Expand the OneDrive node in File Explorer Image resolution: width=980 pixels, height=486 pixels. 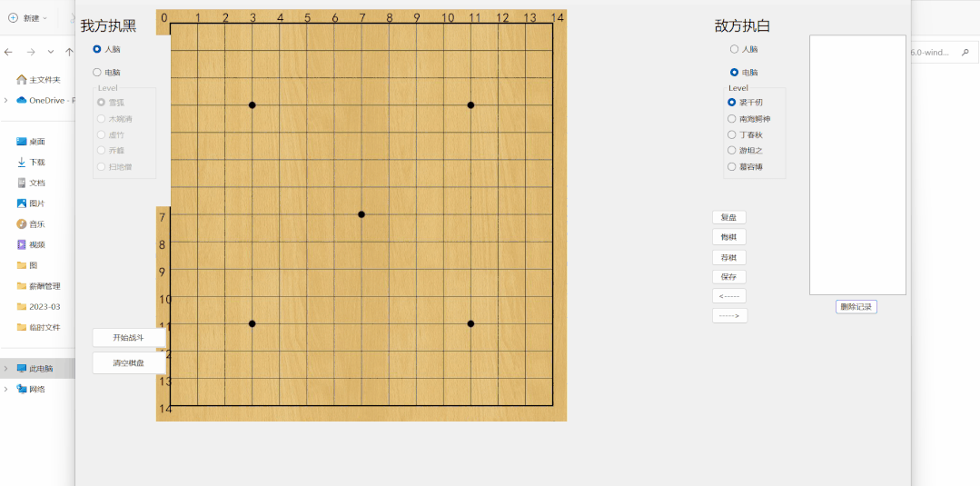[5, 100]
